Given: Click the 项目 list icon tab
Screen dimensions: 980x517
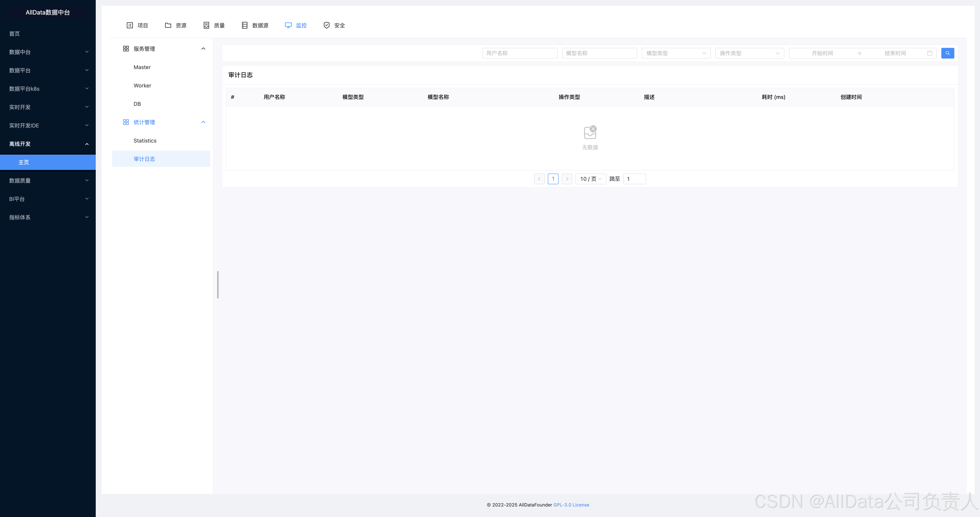Looking at the screenshot, I should pyautogui.click(x=130, y=25).
